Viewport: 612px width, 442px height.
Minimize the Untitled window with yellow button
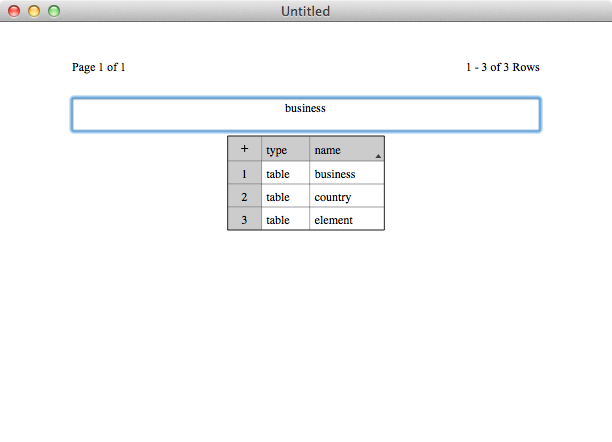[34, 11]
